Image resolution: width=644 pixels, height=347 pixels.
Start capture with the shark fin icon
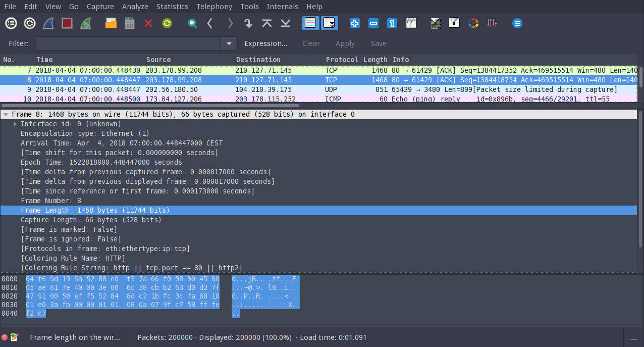[48, 23]
